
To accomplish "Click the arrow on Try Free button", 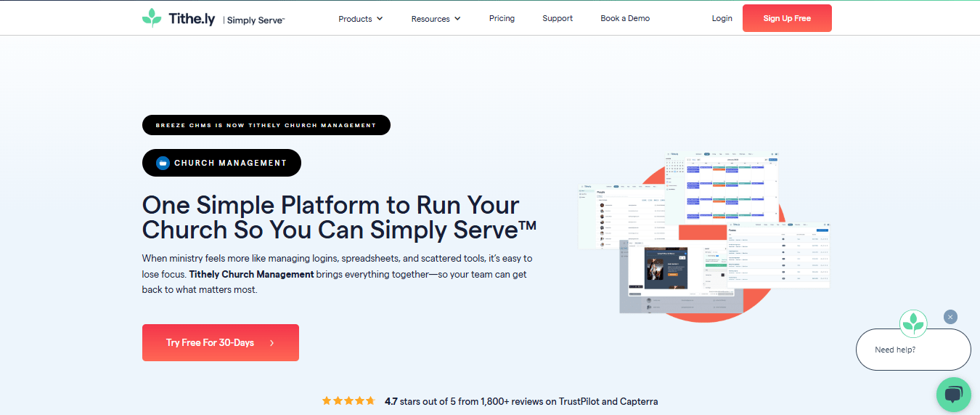I will (271, 343).
